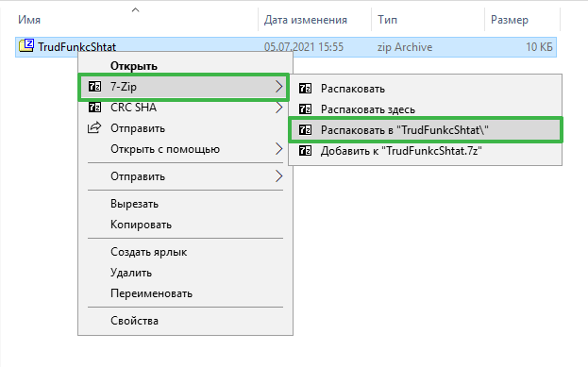Expand the CRC SHA submenu arrow
Screen dimensions: 588x367
[x=278, y=108]
